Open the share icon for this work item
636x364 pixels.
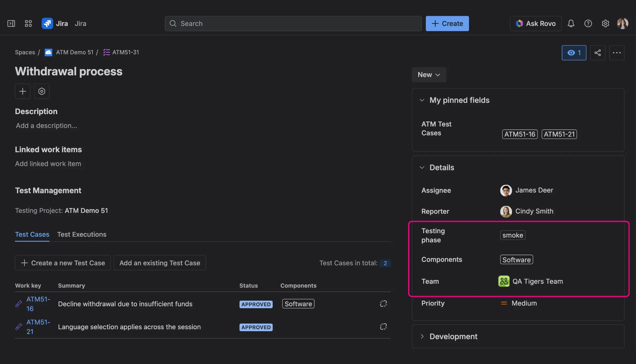[x=598, y=53]
